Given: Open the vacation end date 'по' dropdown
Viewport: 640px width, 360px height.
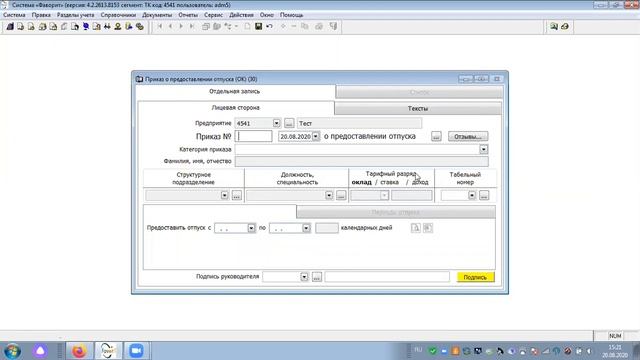Looking at the screenshot, I should [306, 228].
